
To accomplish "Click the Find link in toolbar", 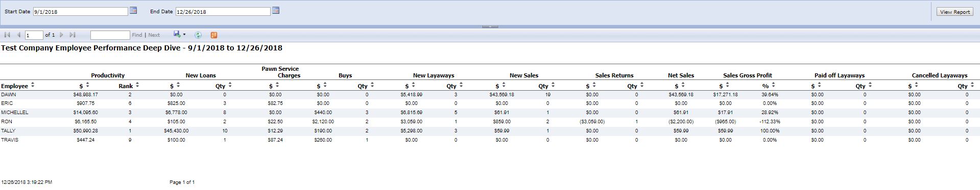I will tap(137, 35).
